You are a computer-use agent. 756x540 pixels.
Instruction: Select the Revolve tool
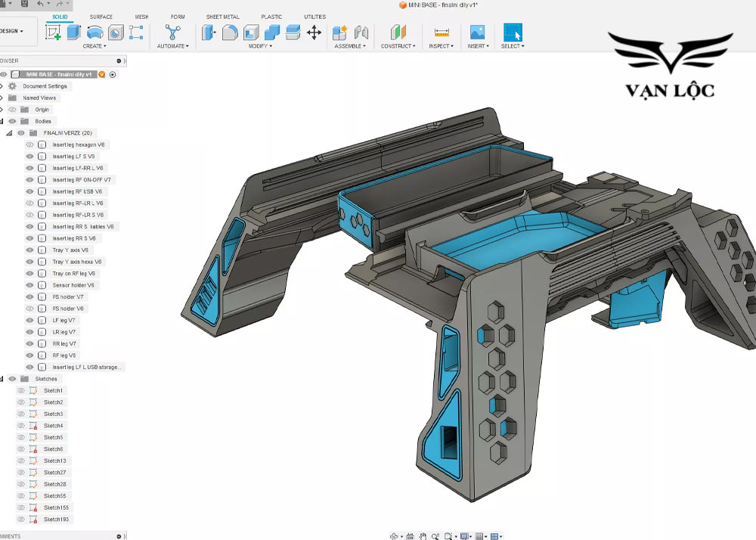coord(94,32)
